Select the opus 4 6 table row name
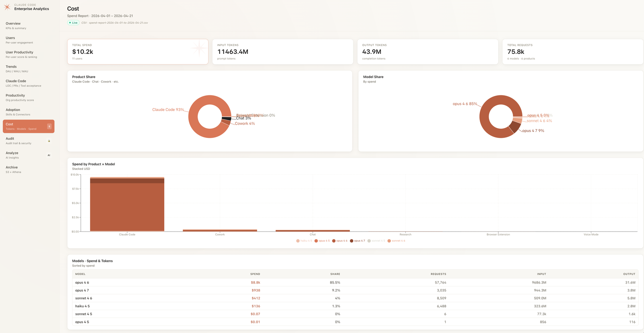644x333 pixels. click(x=82, y=282)
